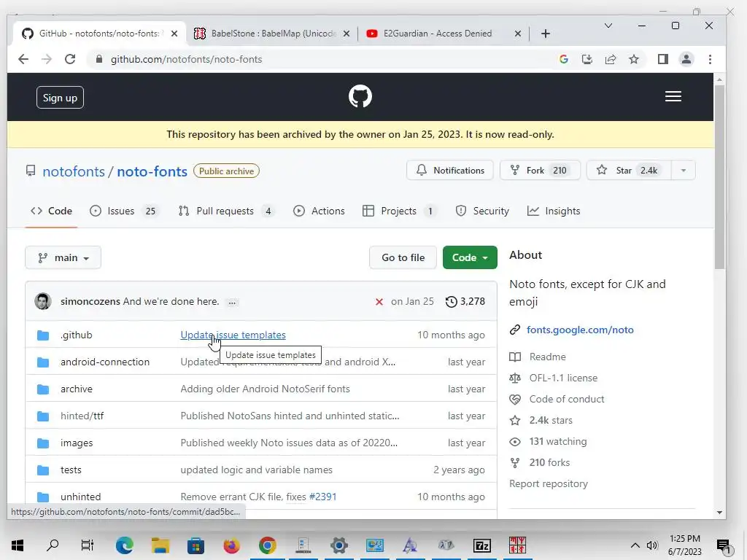Image resolution: width=747 pixels, height=560 pixels.
Task: Click simoncozens avatar image
Action: (43, 301)
